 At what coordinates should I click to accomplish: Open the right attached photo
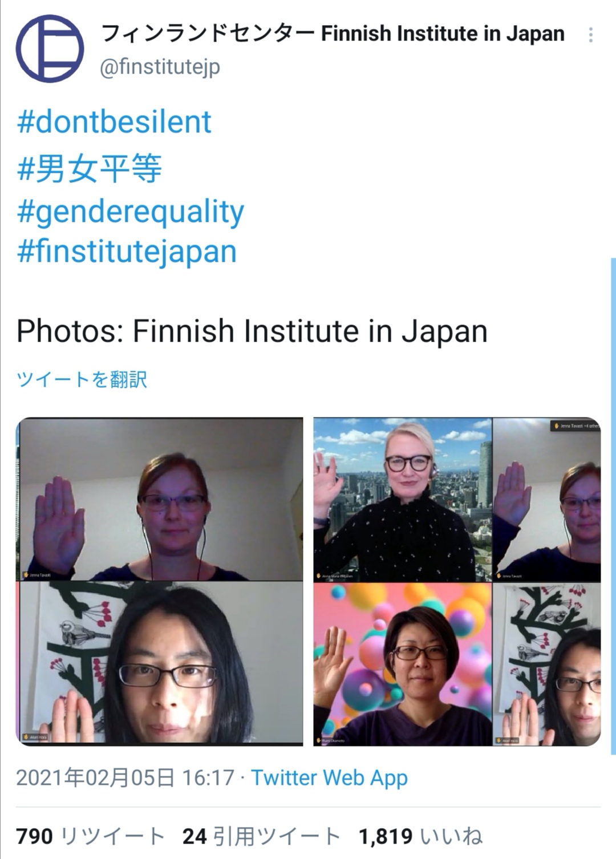[x=457, y=581]
